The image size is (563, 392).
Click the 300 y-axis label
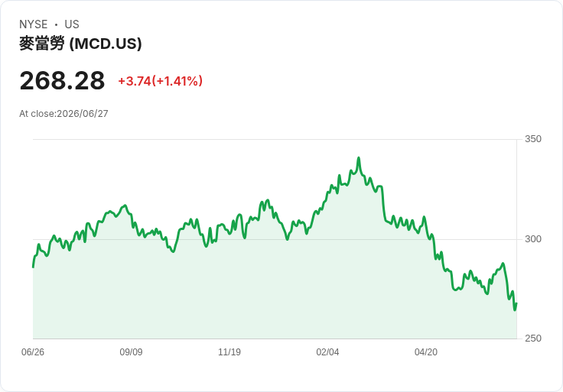coord(533,239)
